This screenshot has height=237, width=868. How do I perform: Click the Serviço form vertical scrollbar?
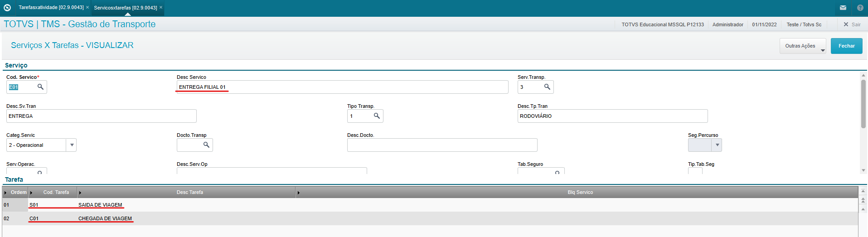tap(863, 104)
